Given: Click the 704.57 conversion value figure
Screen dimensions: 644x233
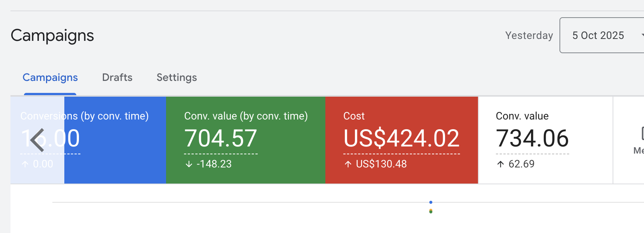Looking at the screenshot, I should coord(220,139).
